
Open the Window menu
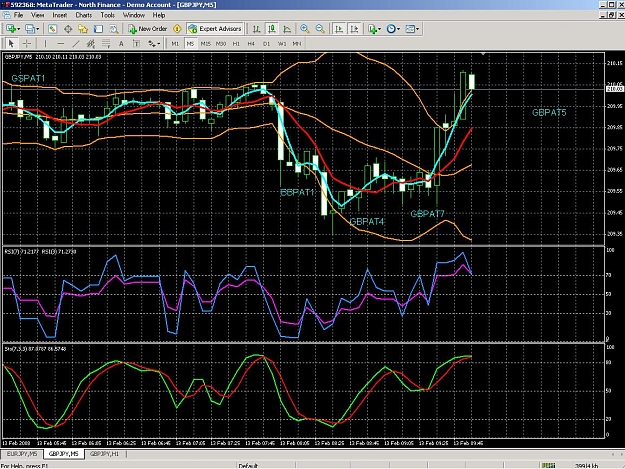134,15
